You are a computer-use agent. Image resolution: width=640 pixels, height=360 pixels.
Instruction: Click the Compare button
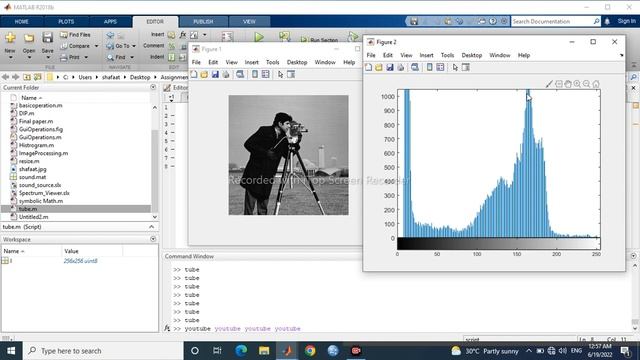[76, 46]
